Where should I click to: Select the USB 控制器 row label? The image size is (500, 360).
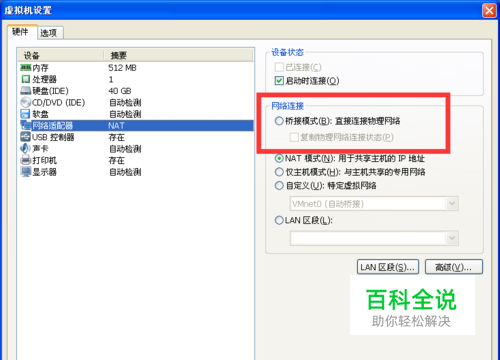tap(53, 137)
